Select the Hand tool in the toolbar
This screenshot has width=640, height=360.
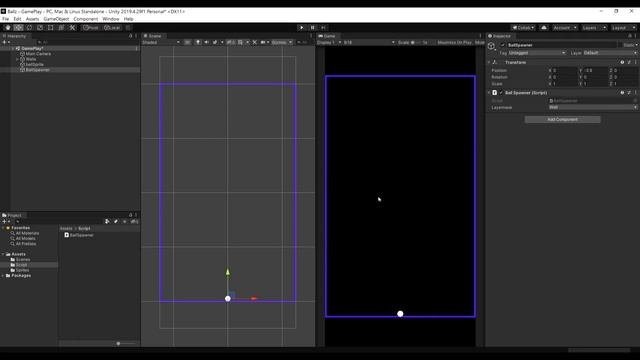point(8,28)
